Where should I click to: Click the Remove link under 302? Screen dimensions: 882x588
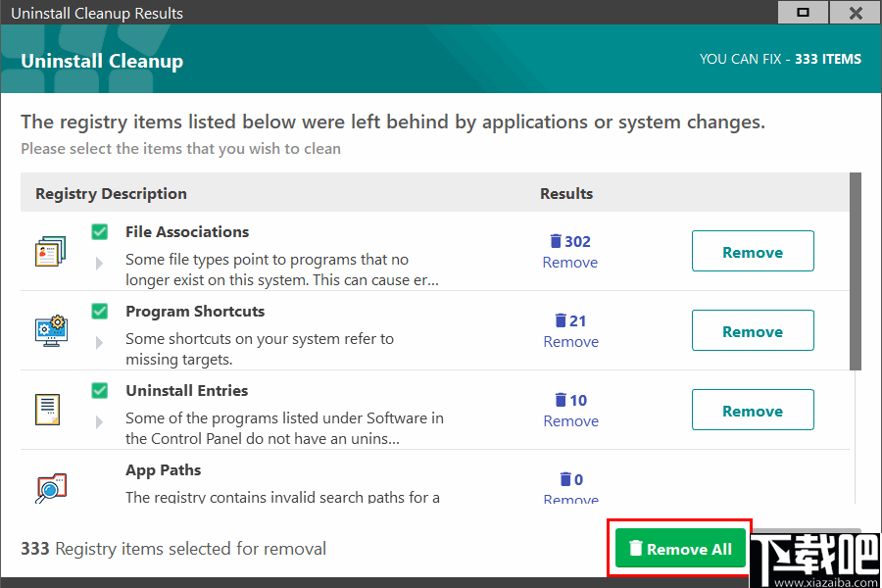(x=569, y=263)
